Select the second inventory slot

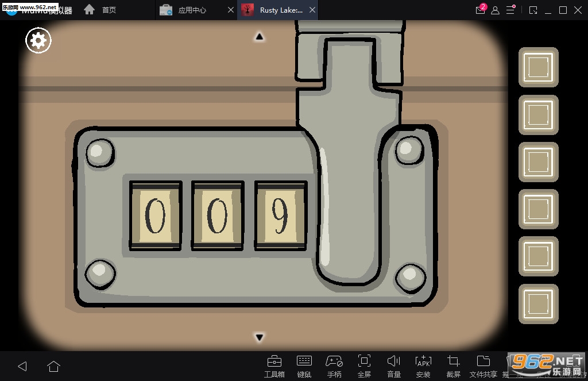539,114
